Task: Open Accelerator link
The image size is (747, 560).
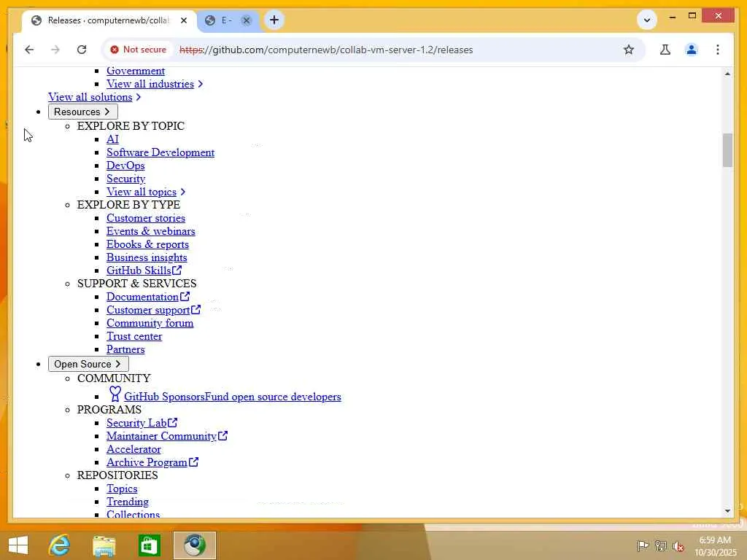Action: click(133, 449)
